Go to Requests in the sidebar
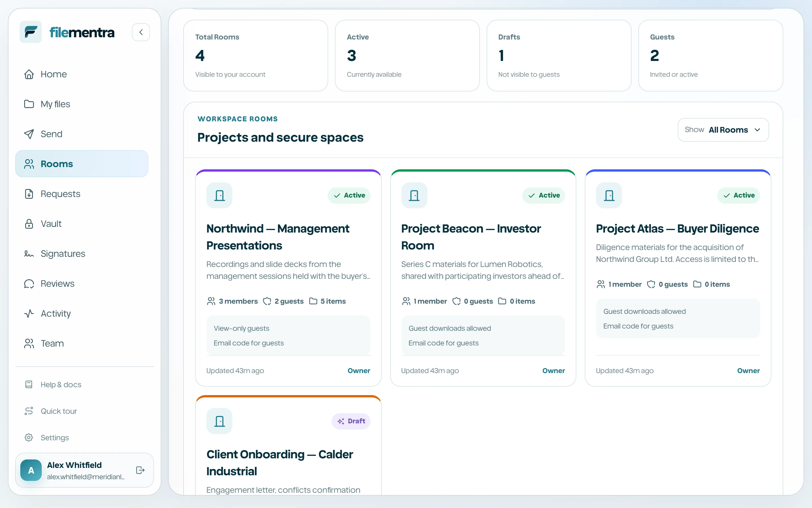Viewport: 812px width, 508px height. 82,194
